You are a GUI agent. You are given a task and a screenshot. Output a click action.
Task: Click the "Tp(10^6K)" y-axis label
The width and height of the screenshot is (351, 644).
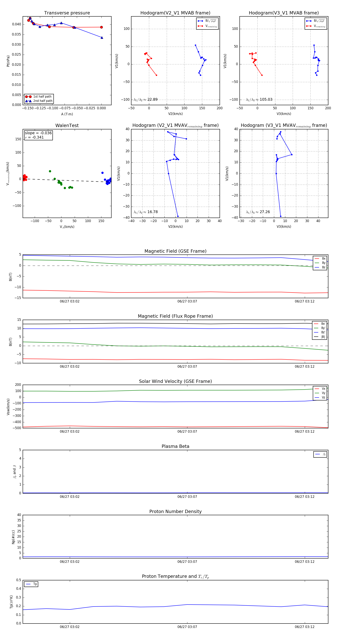click(x=11, y=602)
